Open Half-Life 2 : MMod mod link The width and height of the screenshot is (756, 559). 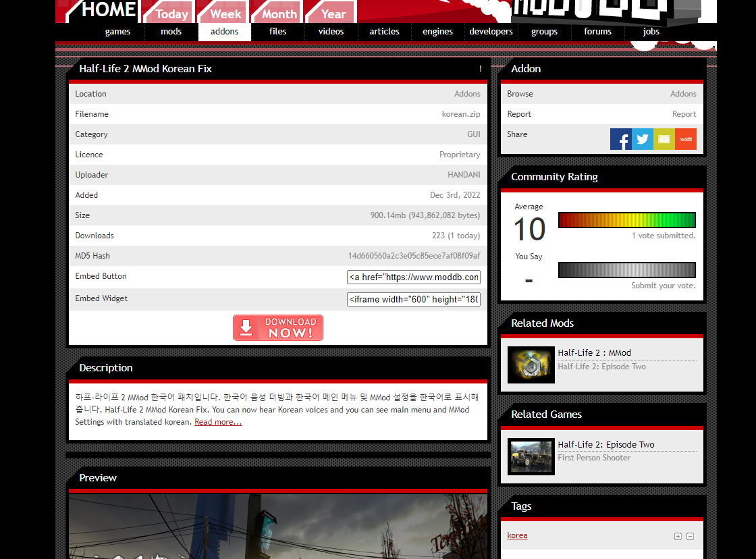click(x=594, y=352)
